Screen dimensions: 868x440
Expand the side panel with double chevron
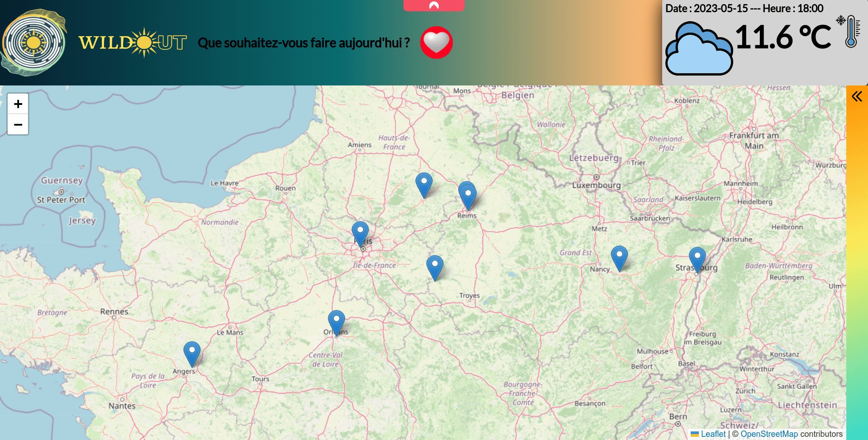[857, 96]
